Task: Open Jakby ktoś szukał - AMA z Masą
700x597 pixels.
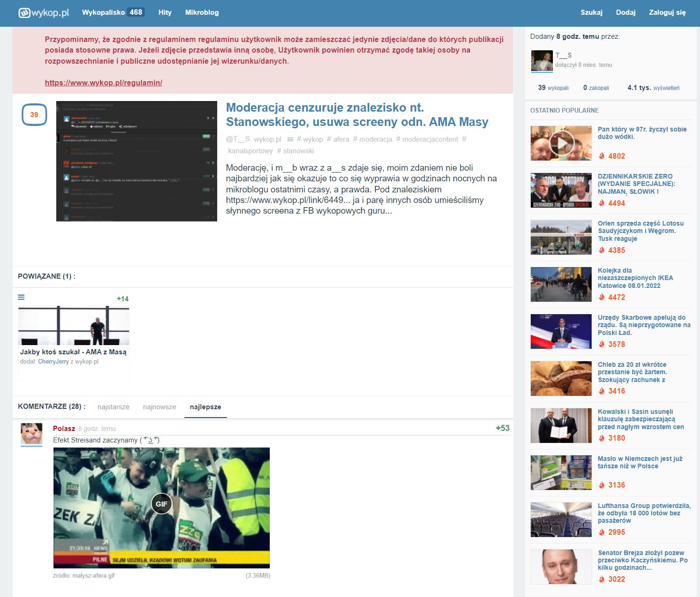Action: click(73, 352)
